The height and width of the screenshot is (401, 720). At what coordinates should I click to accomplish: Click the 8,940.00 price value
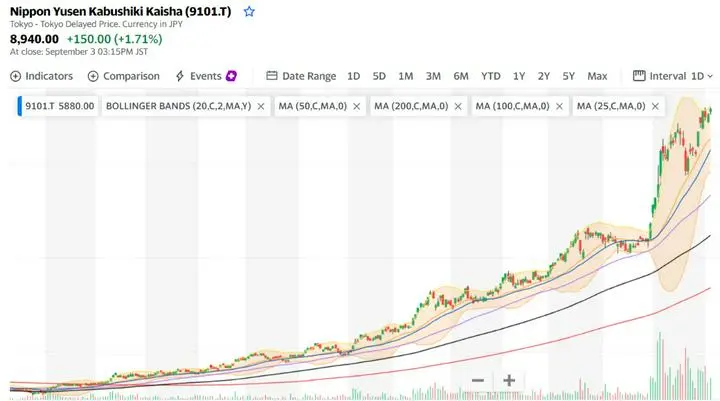tap(34, 39)
